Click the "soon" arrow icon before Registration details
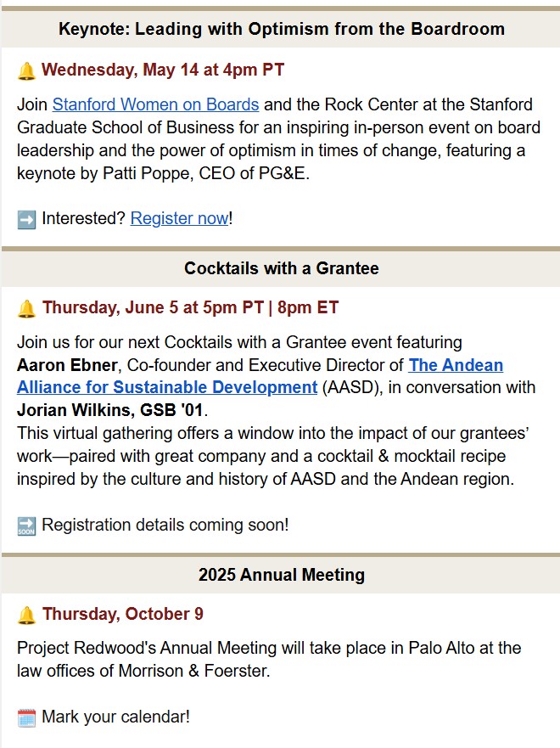This screenshot has width=560, height=748. point(26,526)
